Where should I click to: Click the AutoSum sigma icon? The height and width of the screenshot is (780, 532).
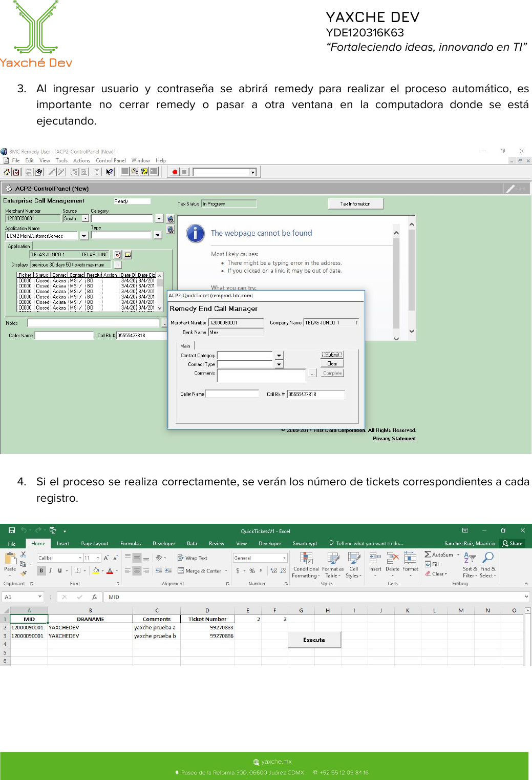tap(428, 555)
